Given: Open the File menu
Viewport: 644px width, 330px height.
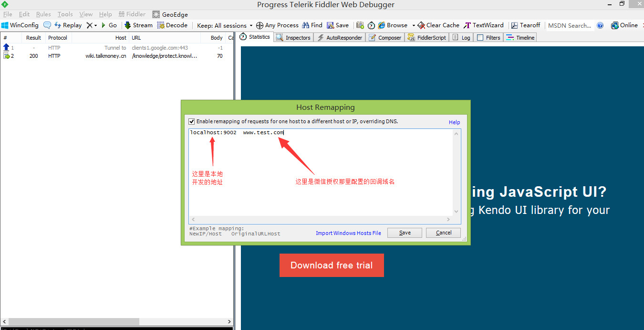Looking at the screenshot, I should point(8,14).
